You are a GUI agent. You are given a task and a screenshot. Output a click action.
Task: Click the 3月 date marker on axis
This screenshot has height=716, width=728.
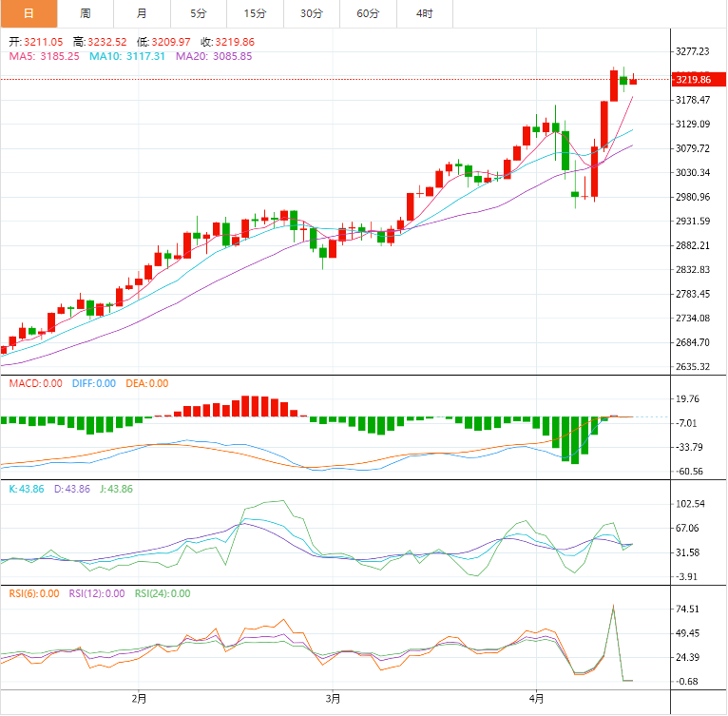pos(332,699)
